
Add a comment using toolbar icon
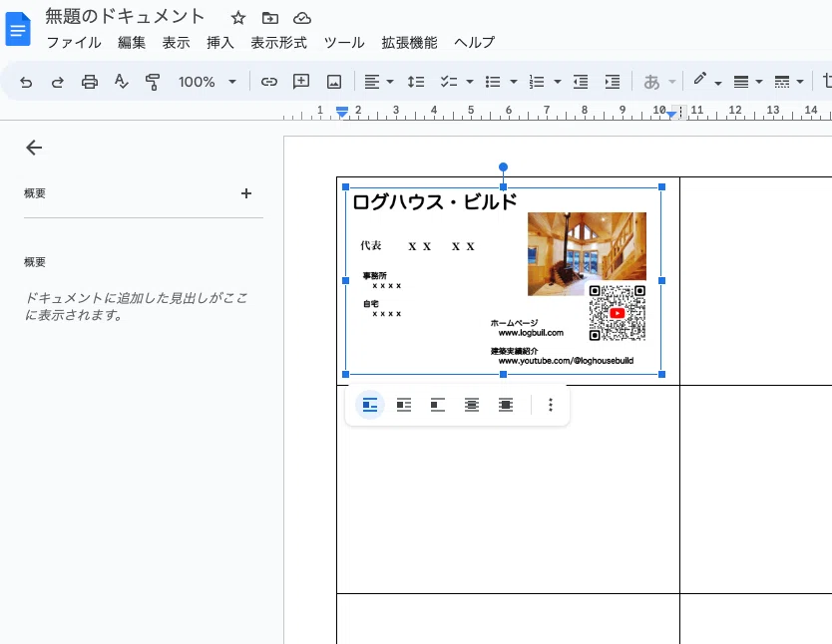(301, 82)
